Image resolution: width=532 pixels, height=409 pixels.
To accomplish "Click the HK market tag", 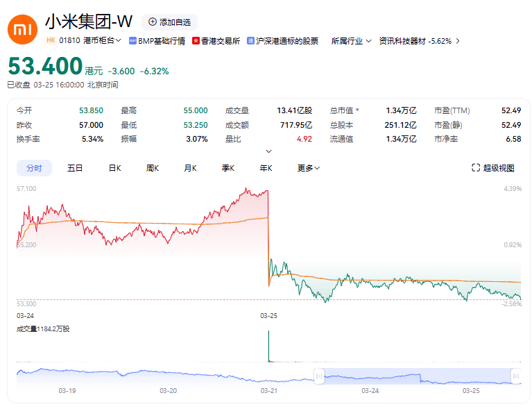I will (x=51, y=40).
